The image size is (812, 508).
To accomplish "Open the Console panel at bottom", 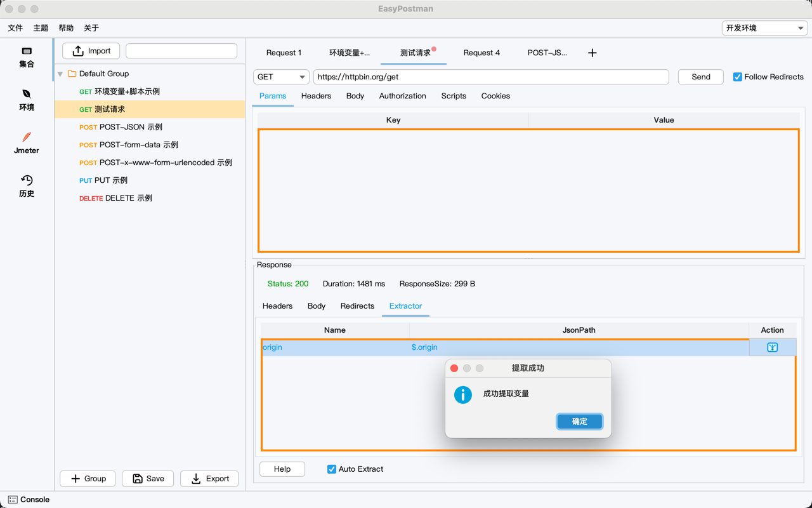I will pyautogui.click(x=29, y=500).
